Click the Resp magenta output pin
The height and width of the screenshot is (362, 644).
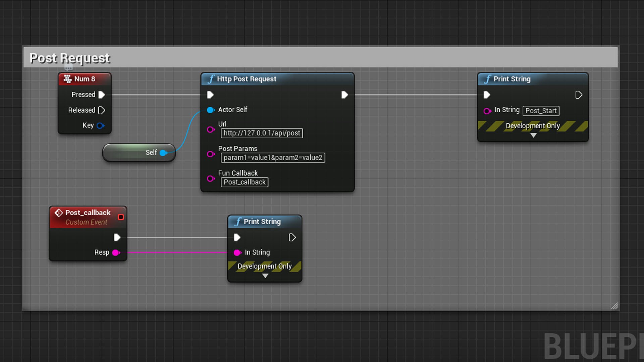[x=116, y=253]
